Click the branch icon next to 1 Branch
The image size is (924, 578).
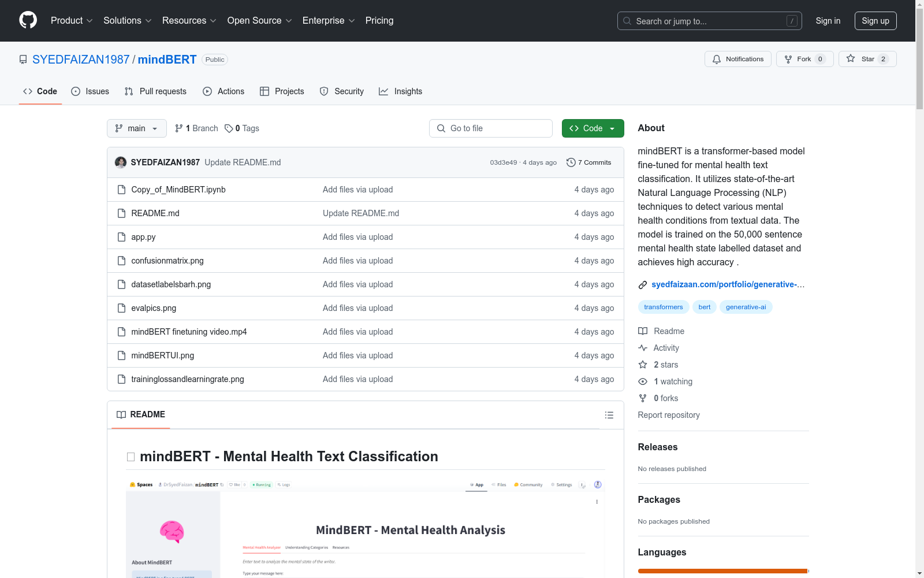[x=179, y=128]
